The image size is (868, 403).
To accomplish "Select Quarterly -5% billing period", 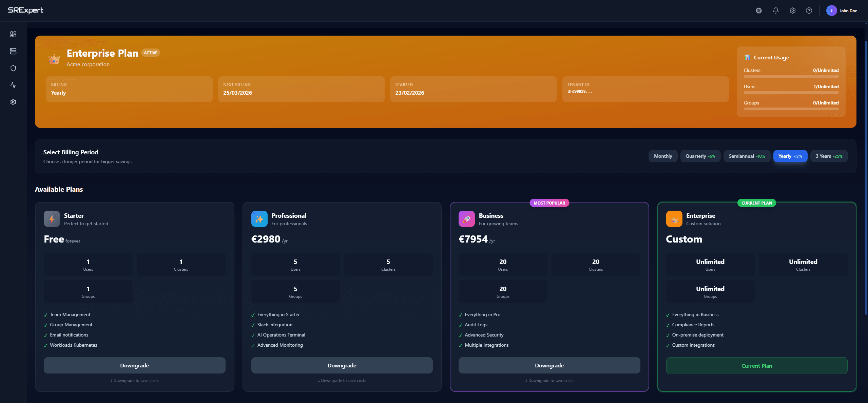I will tap(700, 156).
